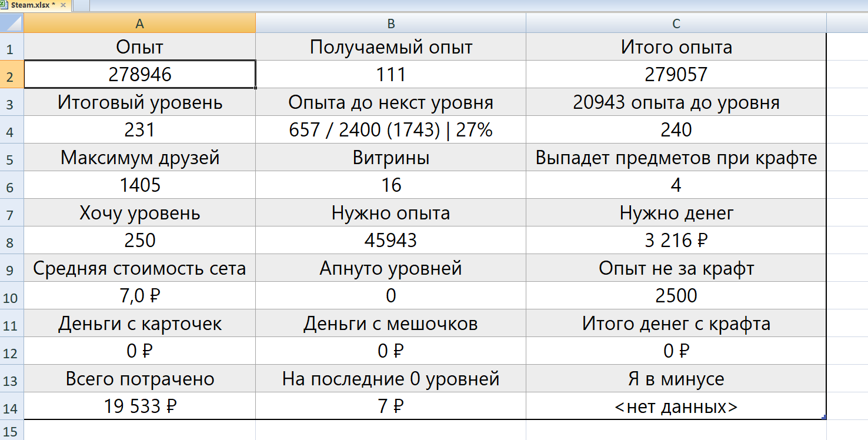Select row 8 header
Viewport: 868px width, 440px height.
[12, 240]
